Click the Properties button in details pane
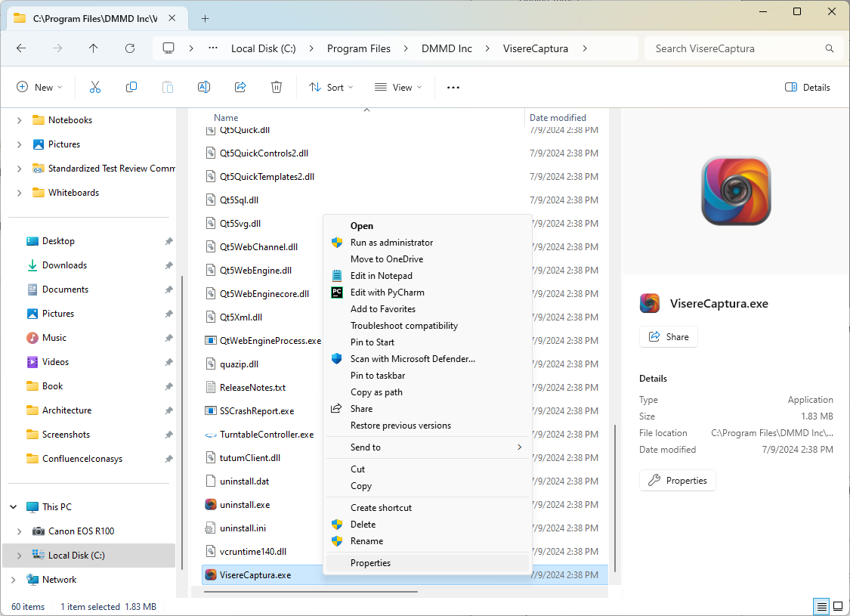 click(678, 481)
